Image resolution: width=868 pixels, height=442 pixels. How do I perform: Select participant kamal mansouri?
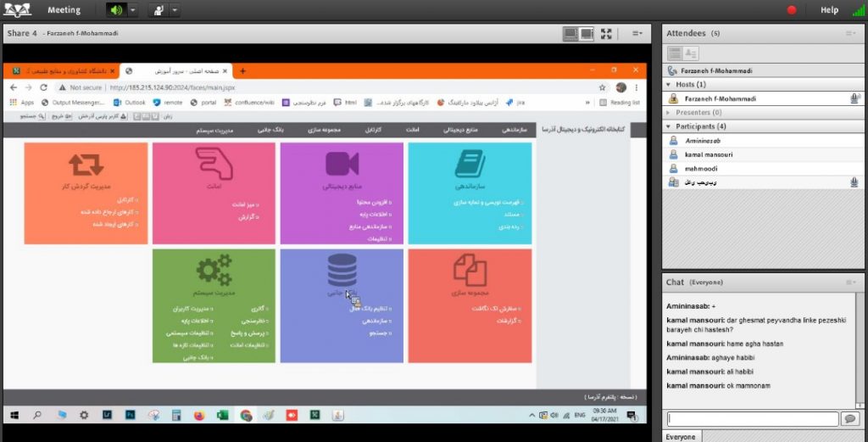(x=710, y=154)
